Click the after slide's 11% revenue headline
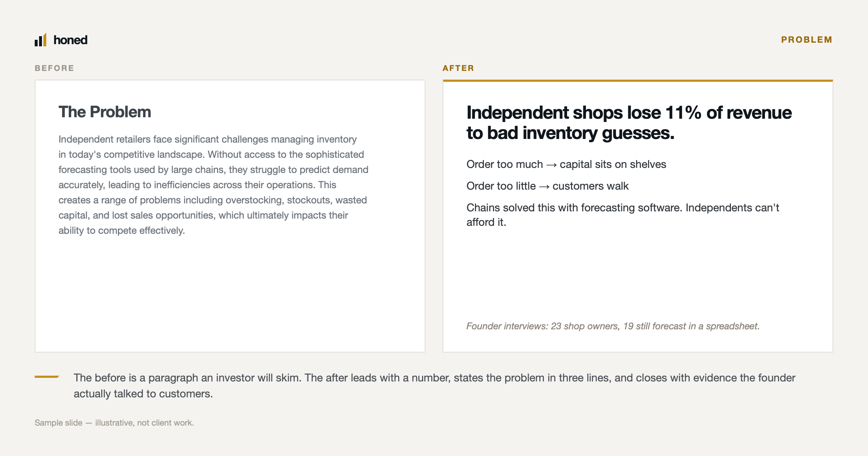The image size is (868, 456). click(629, 123)
